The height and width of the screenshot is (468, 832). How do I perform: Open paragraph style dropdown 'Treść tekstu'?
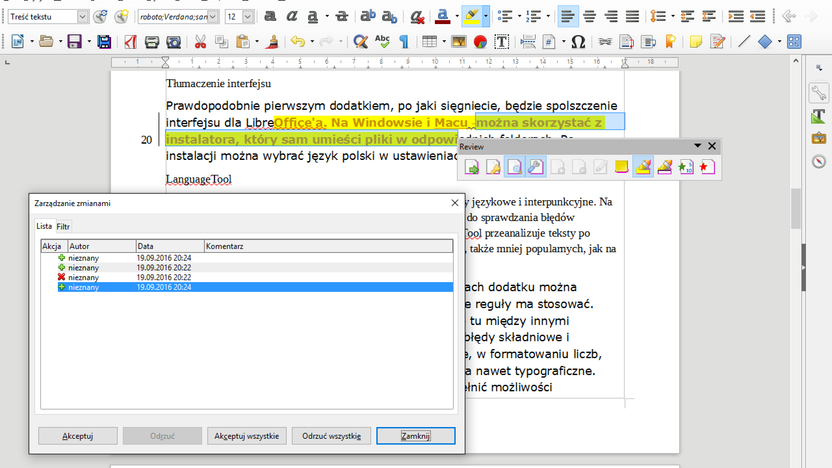click(82, 16)
